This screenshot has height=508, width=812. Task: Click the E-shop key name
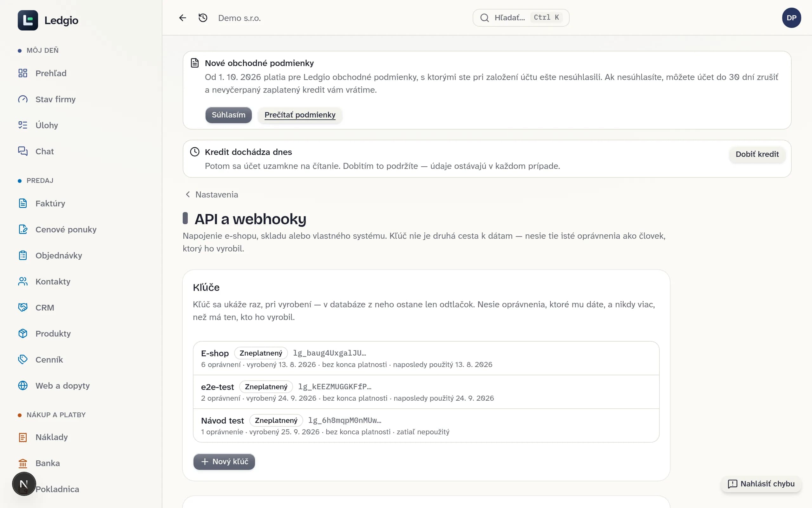click(x=215, y=353)
